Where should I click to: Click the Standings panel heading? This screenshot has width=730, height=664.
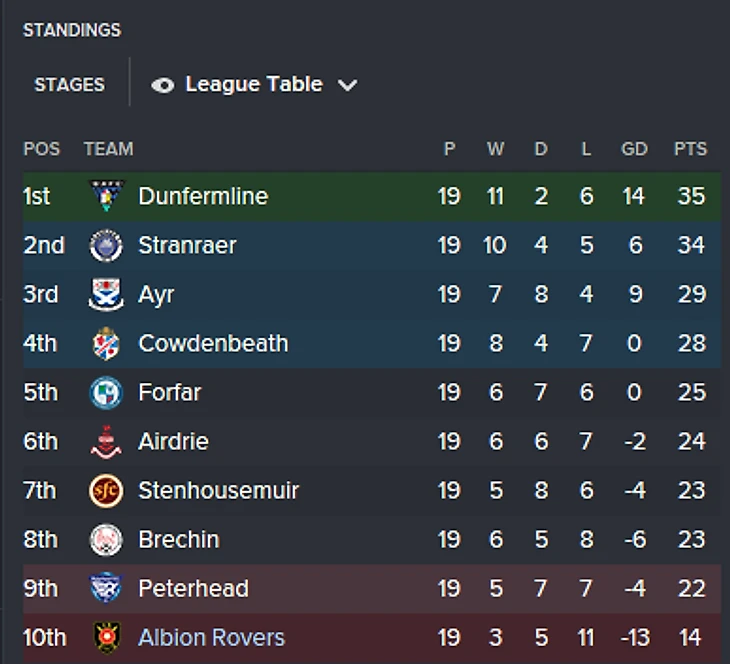72,30
